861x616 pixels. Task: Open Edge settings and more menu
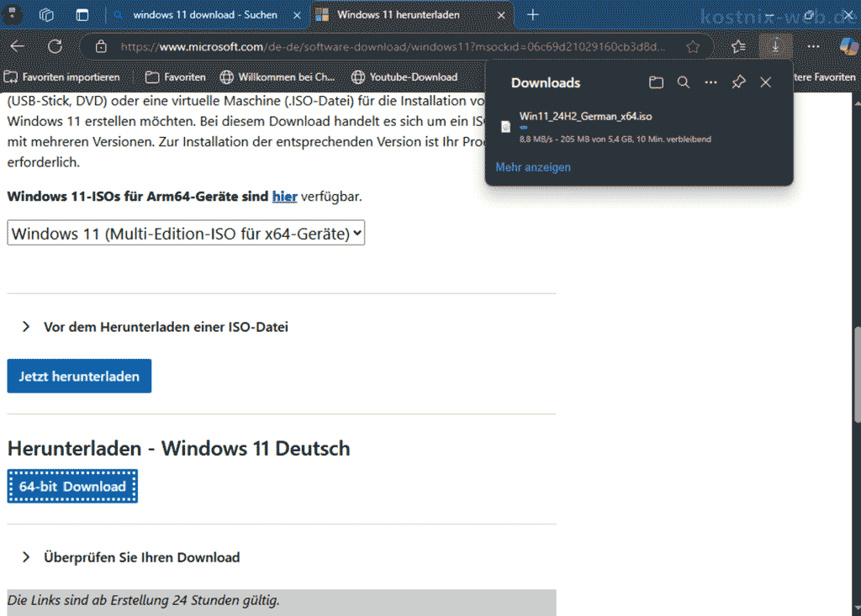coord(813,47)
